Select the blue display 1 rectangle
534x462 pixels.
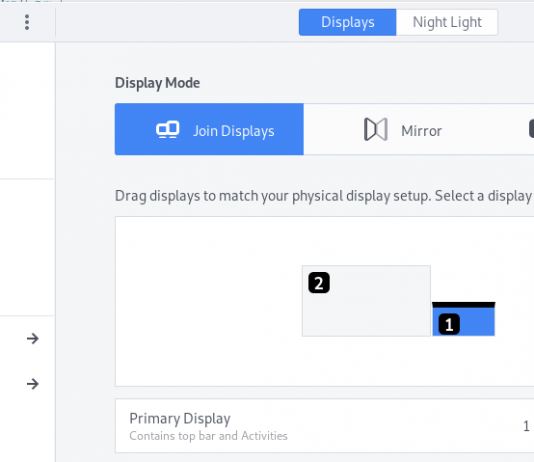coord(464,319)
